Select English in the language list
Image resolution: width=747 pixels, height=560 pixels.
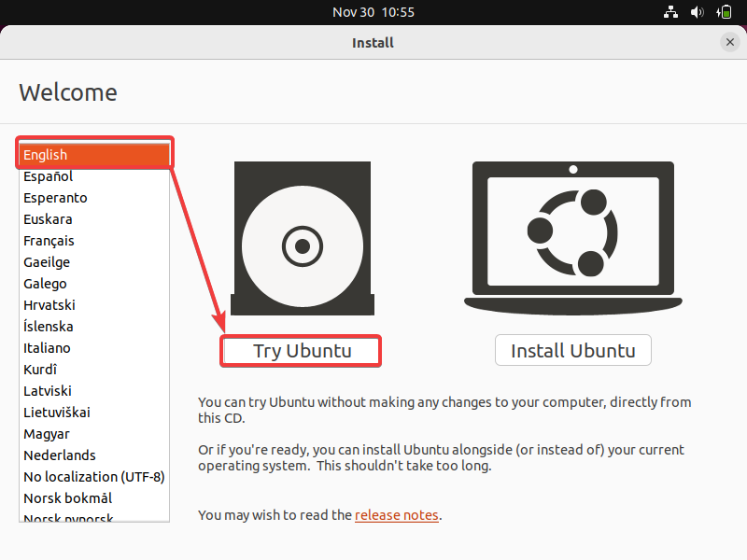click(x=94, y=155)
